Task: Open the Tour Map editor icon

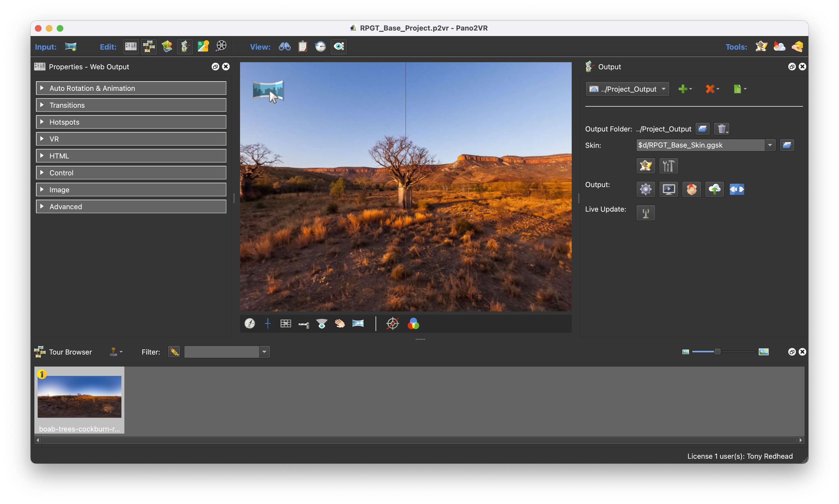Action: 167,47
